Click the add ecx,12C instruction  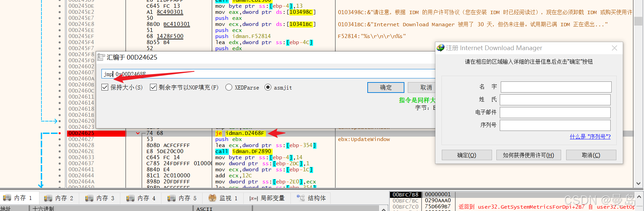coord(234,176)
